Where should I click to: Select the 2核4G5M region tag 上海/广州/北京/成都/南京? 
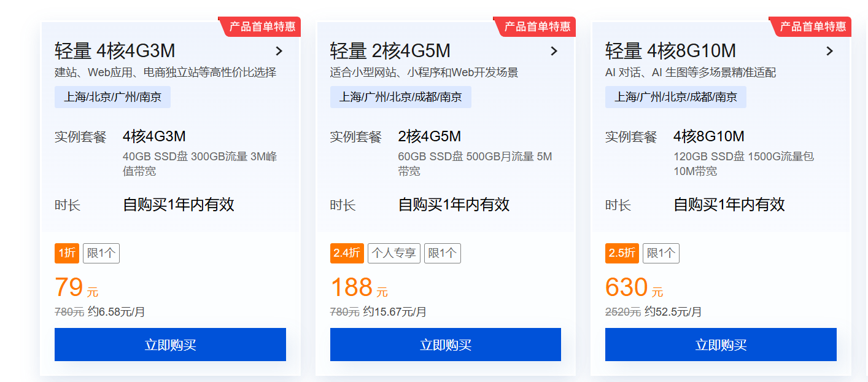pos(400,97)
